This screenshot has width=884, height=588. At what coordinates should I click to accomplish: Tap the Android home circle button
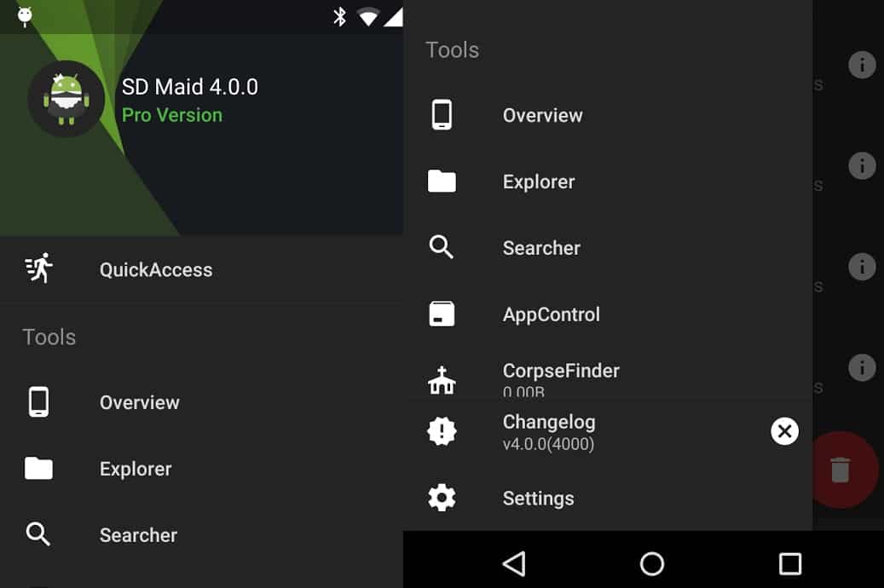(651, 563)
